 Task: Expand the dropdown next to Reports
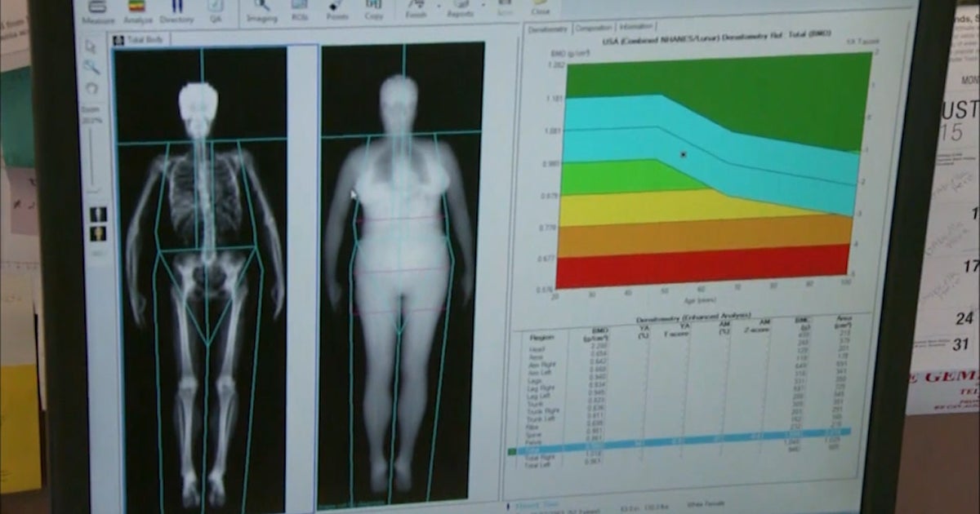pos(482,8)
